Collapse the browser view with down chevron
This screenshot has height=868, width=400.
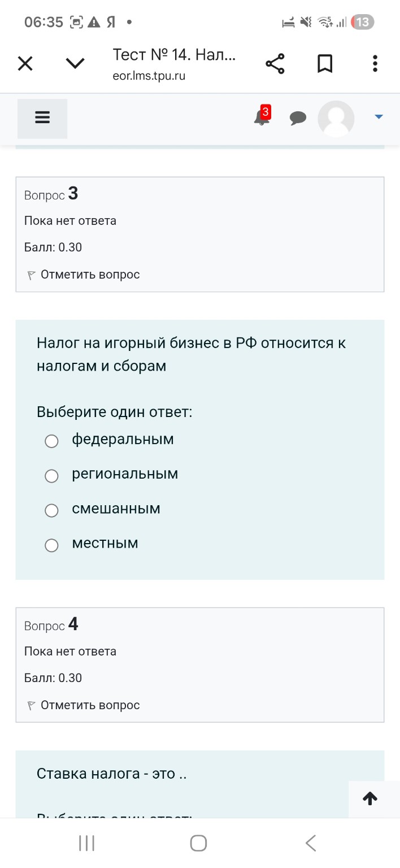pos(75,63)
